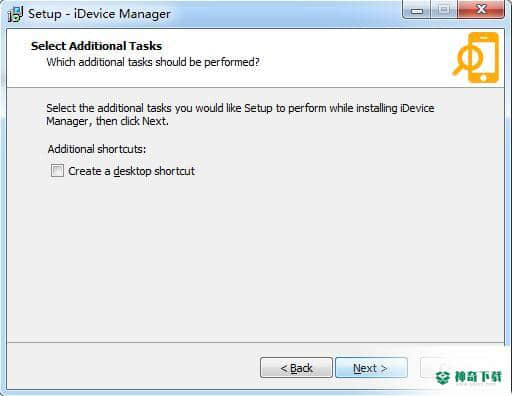512x396 pixels.
Task: Close the iDevice Manager Setup window
Action: click(481, 9)
